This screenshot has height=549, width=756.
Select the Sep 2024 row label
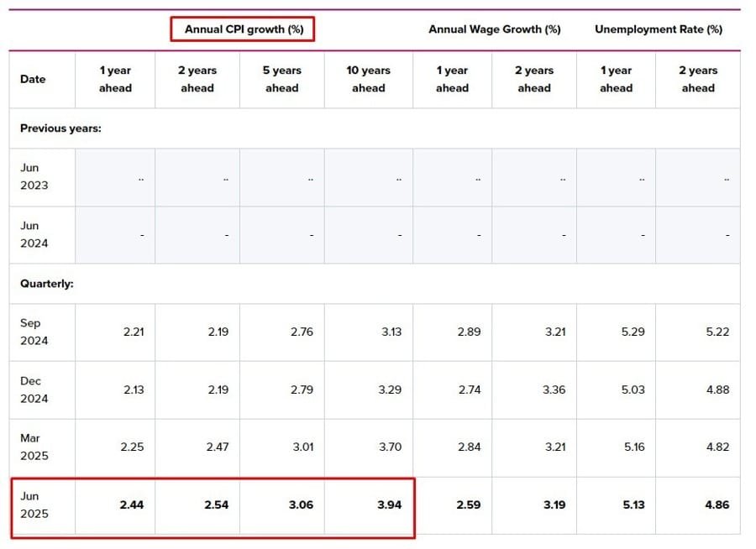(34, 332)
